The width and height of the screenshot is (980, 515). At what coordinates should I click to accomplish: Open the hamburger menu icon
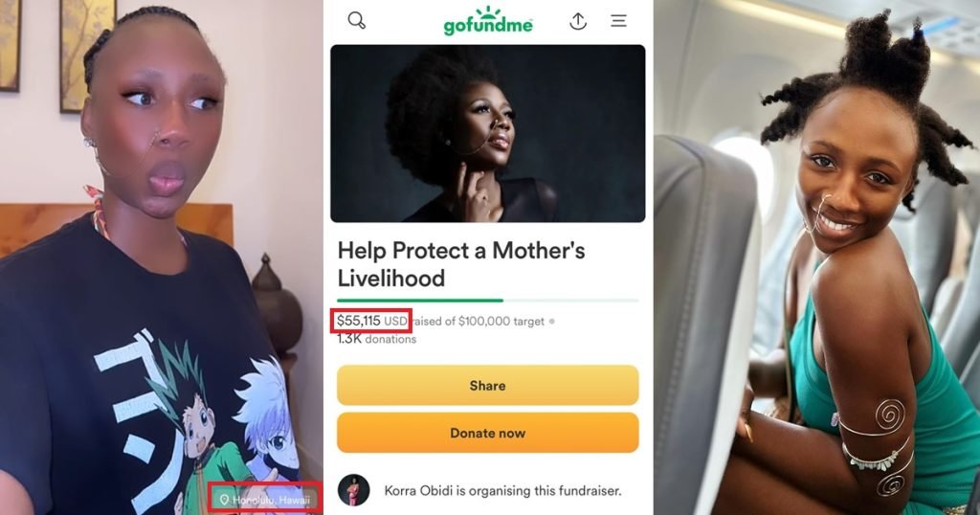[x=619, y=20]
